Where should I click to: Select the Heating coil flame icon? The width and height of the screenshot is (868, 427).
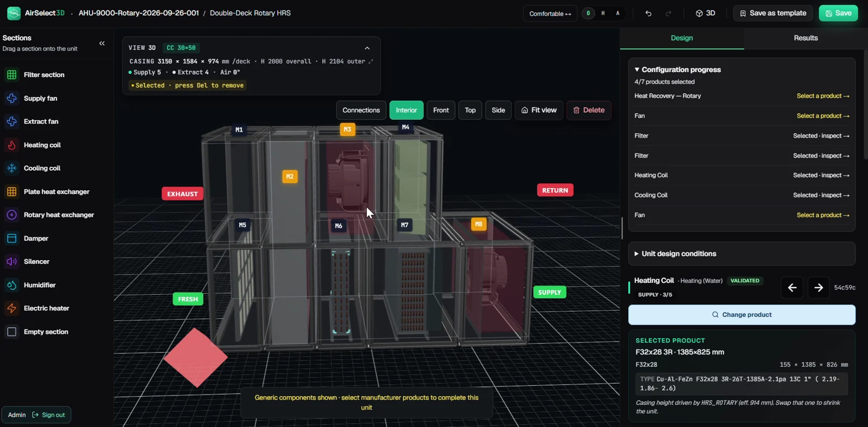pyautogui.click(x=12, y=145)
